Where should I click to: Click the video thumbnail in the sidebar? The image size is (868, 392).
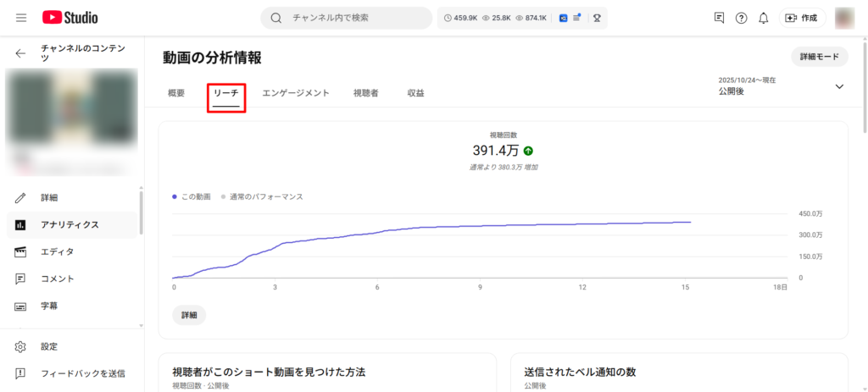point(71,106)
